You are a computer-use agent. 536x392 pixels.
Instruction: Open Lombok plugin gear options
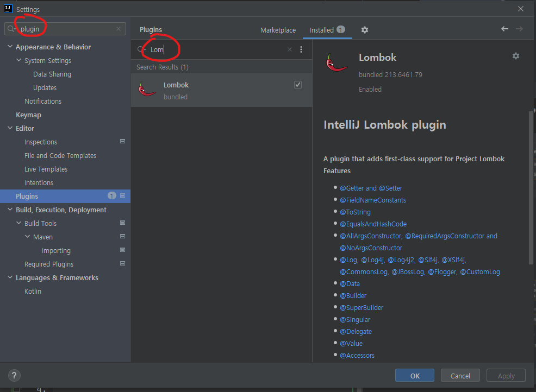[x=516, y=56]
